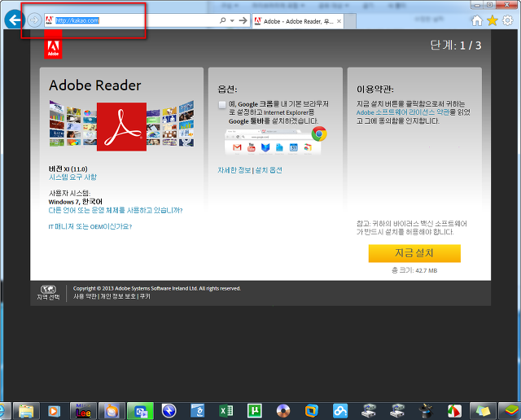Open the VMware taskbar icon
The image size is (521, 420).
(312, 411)
